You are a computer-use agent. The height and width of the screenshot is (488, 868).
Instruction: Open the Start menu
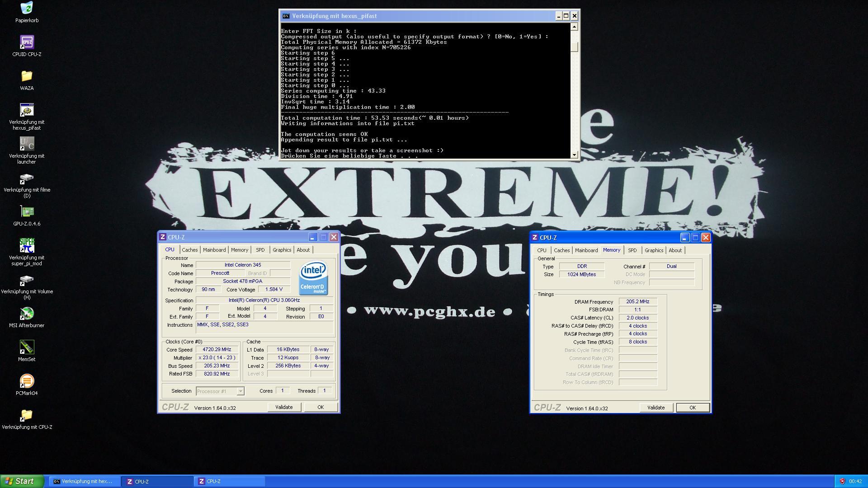tap(22, 481)
